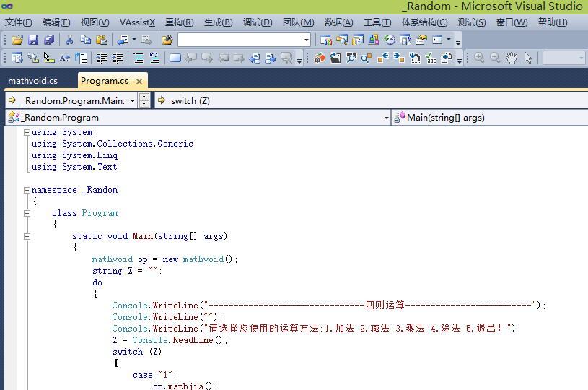Open the Object Browser toolbar icon
Viewport: 588px width, 390px height.
(x=374, y=40)
